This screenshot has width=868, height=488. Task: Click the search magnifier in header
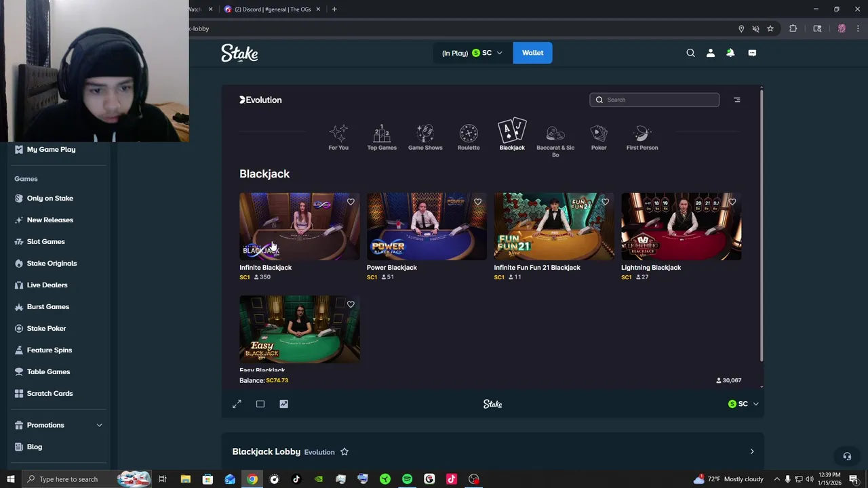point(690,53)
